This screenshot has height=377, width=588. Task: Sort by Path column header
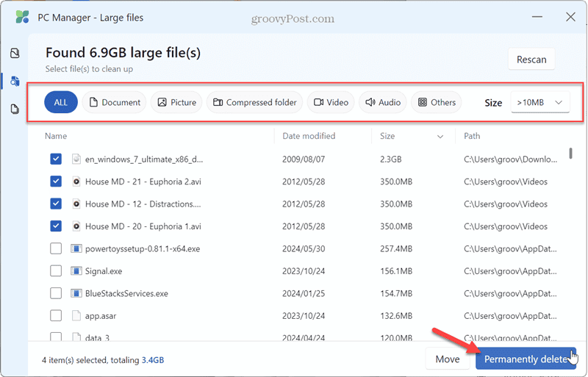pos(472,136)
